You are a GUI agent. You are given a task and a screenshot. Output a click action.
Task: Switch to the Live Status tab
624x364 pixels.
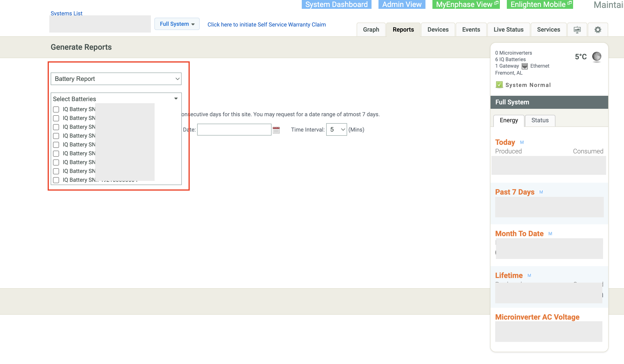pyautogui.click(x=508, y=30)
